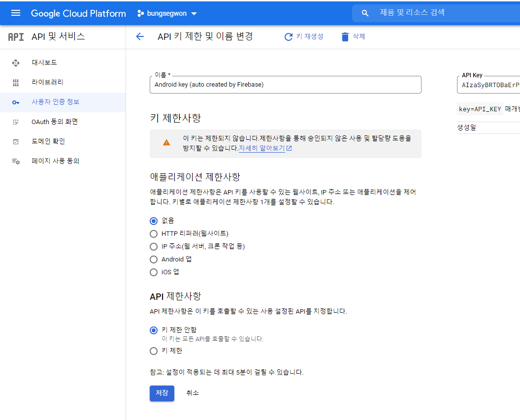Click the 삭제 button

[353, 36]
